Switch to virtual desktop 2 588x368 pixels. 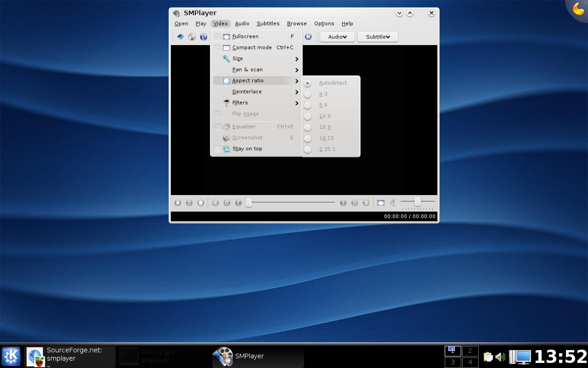470,351
